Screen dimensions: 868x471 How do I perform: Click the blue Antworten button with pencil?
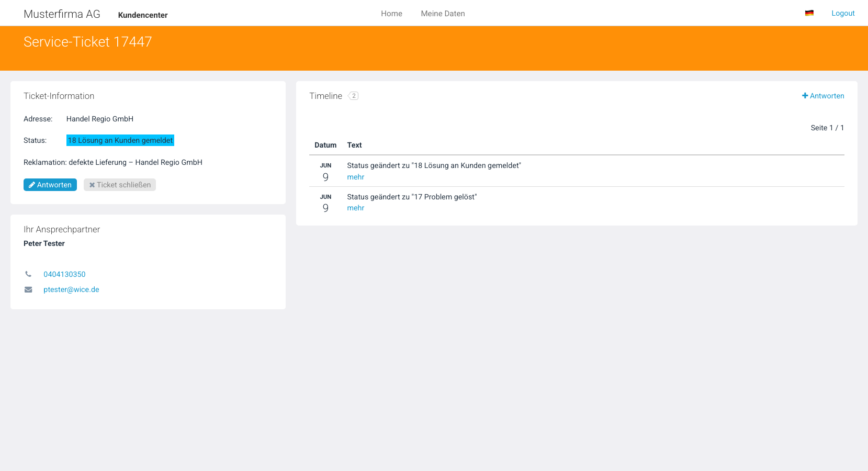(50, 185)
